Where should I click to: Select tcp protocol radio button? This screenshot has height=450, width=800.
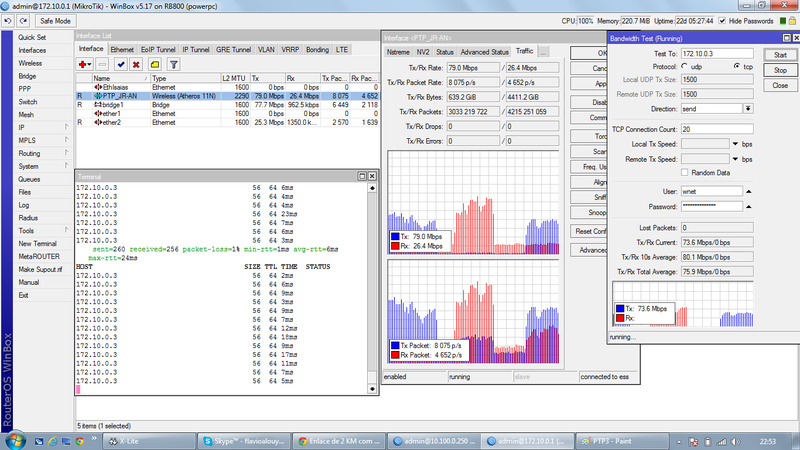pyautogui.click(x=737, y=66)
